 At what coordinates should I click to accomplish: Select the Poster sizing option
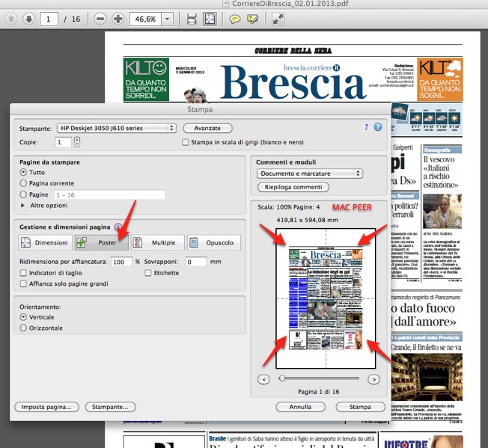pyautogui.click(x=102, y=242)
